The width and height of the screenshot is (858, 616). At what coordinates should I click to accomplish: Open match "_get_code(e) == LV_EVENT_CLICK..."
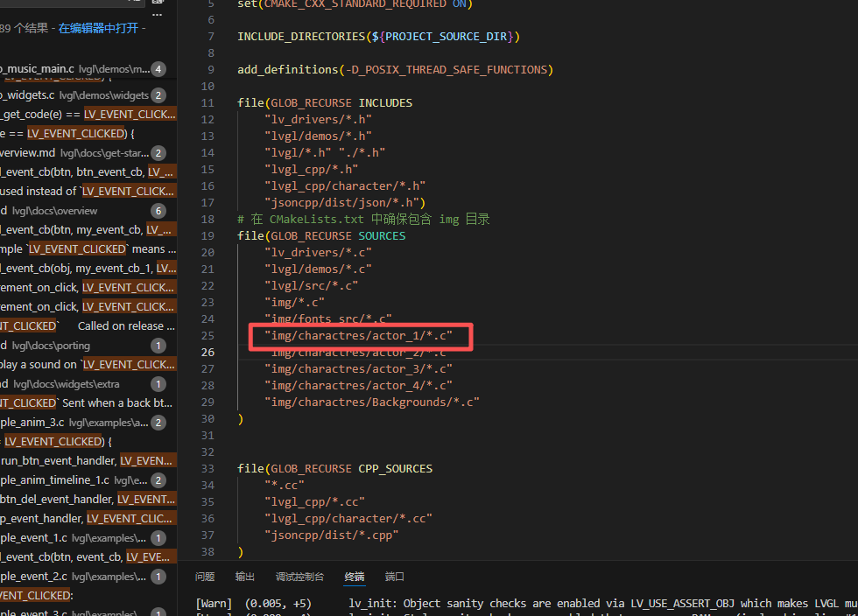88,115
